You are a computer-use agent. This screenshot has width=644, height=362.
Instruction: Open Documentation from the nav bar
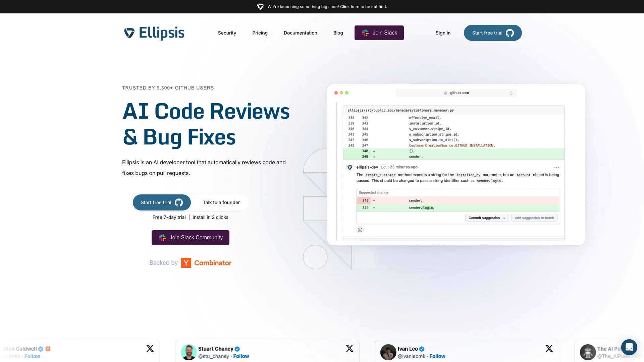point(301,33)
